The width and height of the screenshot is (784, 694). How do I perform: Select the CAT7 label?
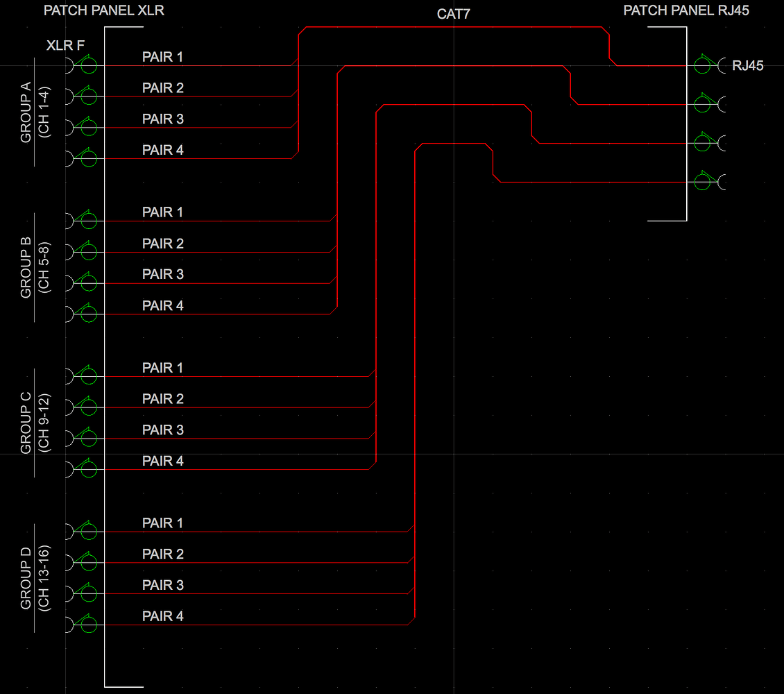[454, 14]
